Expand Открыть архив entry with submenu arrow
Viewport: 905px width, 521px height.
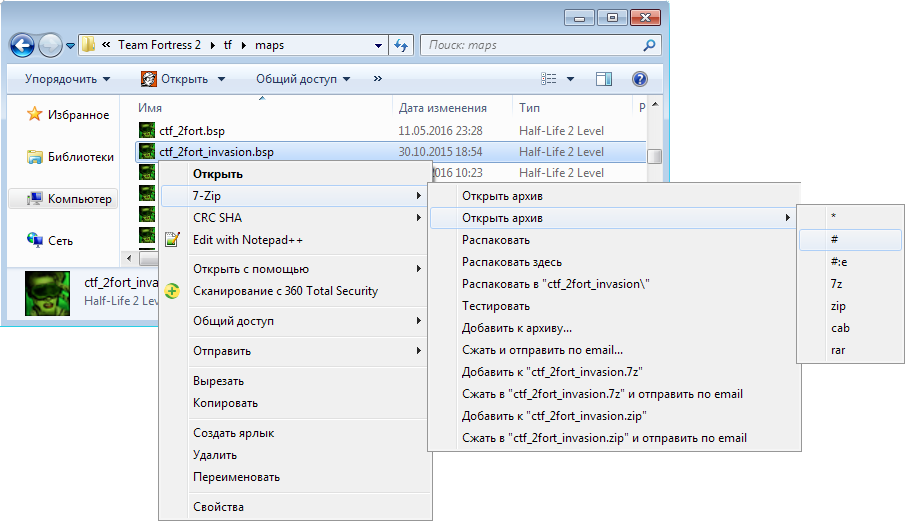(614, 218)
